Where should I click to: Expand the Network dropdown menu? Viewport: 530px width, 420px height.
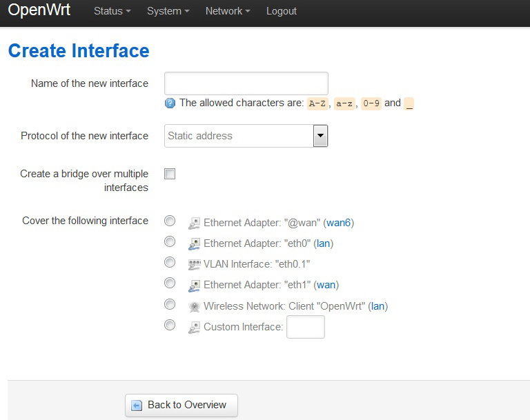click(228, 11)
